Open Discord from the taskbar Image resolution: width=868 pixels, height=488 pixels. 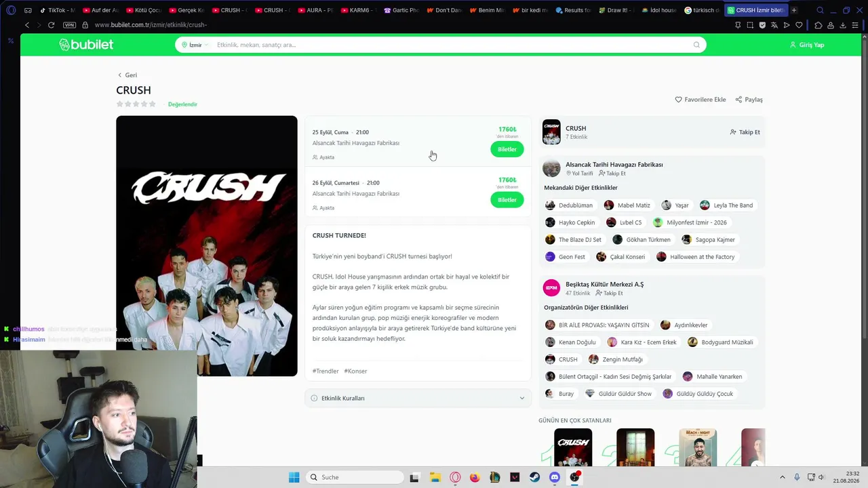click(x=555, y=477)
